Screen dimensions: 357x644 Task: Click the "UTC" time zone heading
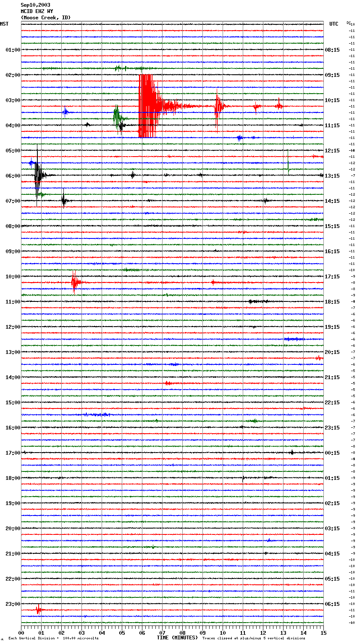tap(334, 24)
